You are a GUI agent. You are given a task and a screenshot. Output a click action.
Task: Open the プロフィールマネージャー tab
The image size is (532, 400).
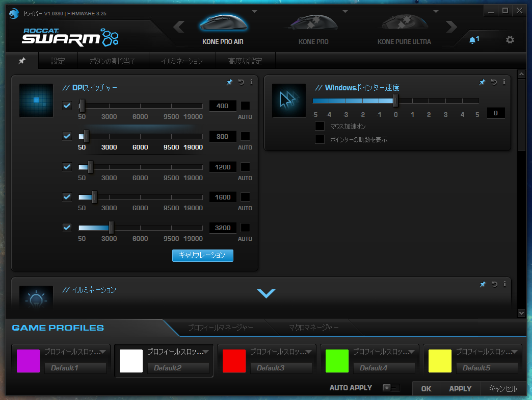tap(221, 328)
